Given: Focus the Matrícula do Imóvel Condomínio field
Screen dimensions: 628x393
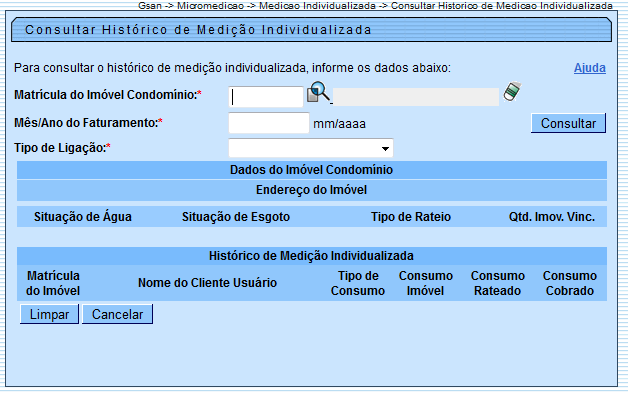Looking at the screenshot, I should (266, 97).
